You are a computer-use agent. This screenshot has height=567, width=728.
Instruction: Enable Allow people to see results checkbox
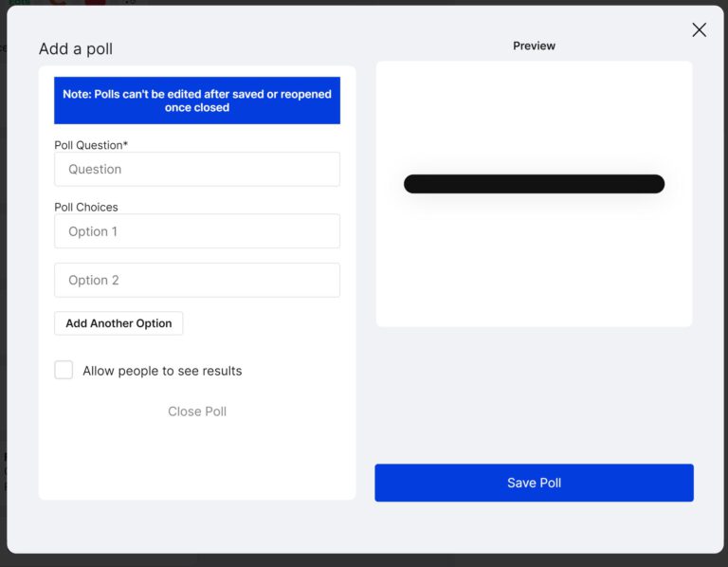[64, 370]
